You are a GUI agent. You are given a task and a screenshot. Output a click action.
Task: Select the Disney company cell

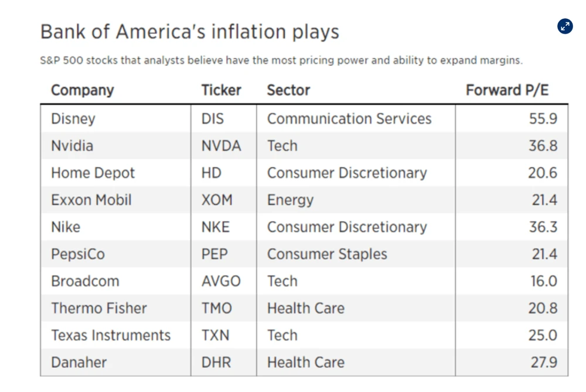[x=73, y=118]
